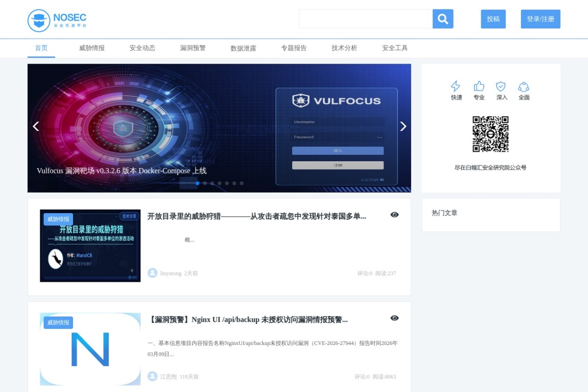Select the first carousel dot
588x392 pixels.
click(x=197, y=183)
